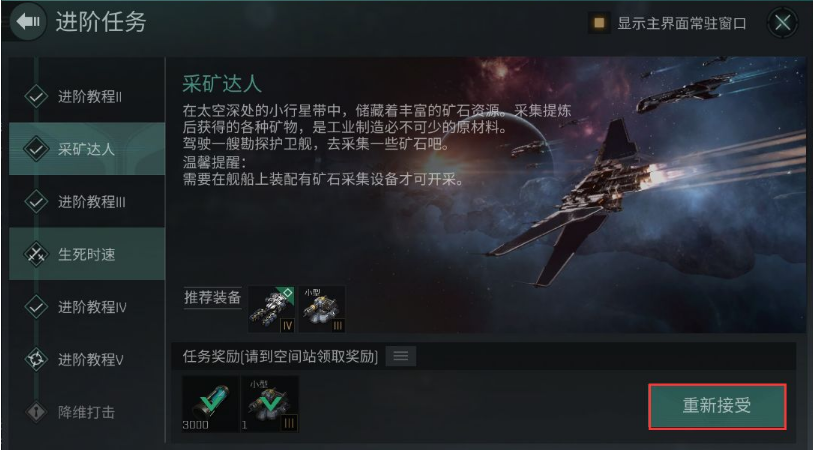813x450 pixels.
Task: Click the crossed-swords icon beside 生死时速
Action: (36, 255)
